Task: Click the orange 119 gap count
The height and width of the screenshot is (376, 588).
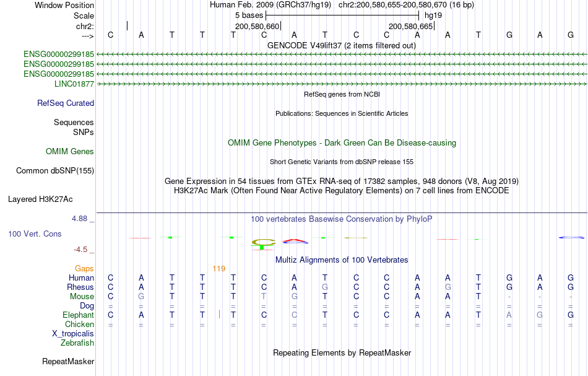Action: tap(218, 269)
